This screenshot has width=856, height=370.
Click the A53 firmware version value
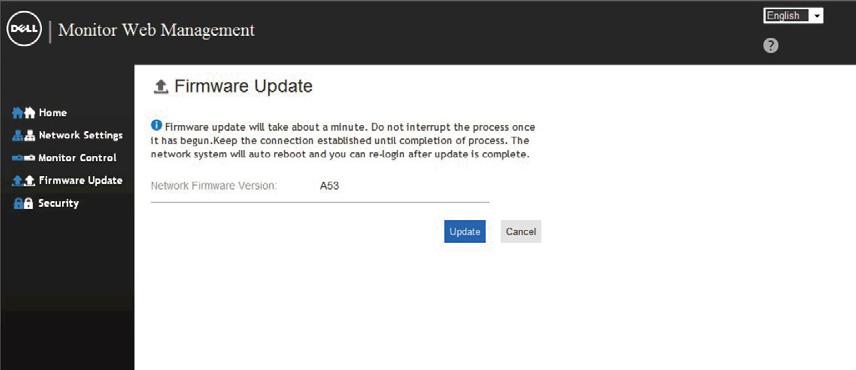[x=329, y=186]
